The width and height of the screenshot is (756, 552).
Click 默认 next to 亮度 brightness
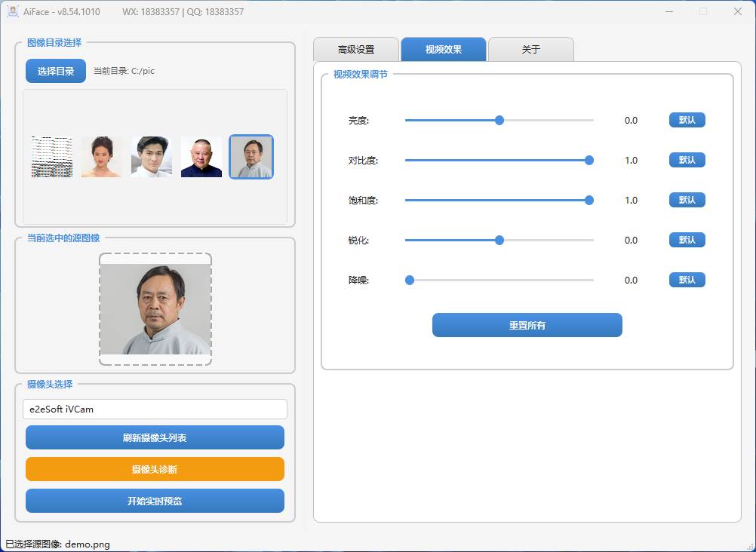click(x=687, y=119)
